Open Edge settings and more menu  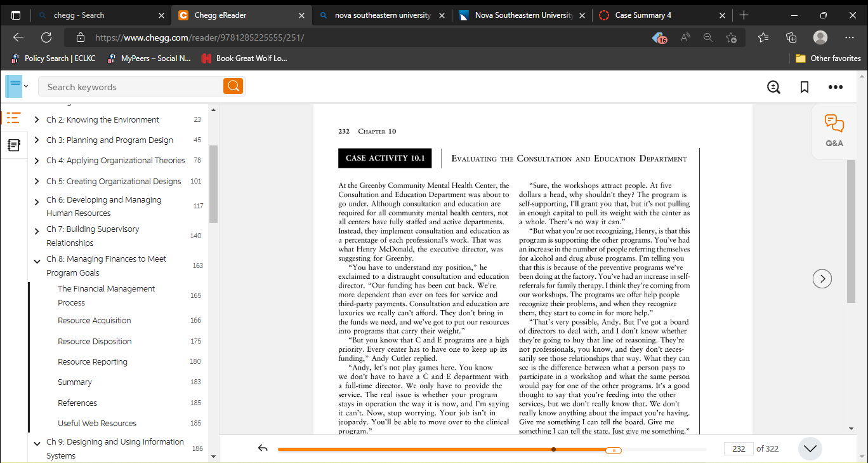[849, 37]
